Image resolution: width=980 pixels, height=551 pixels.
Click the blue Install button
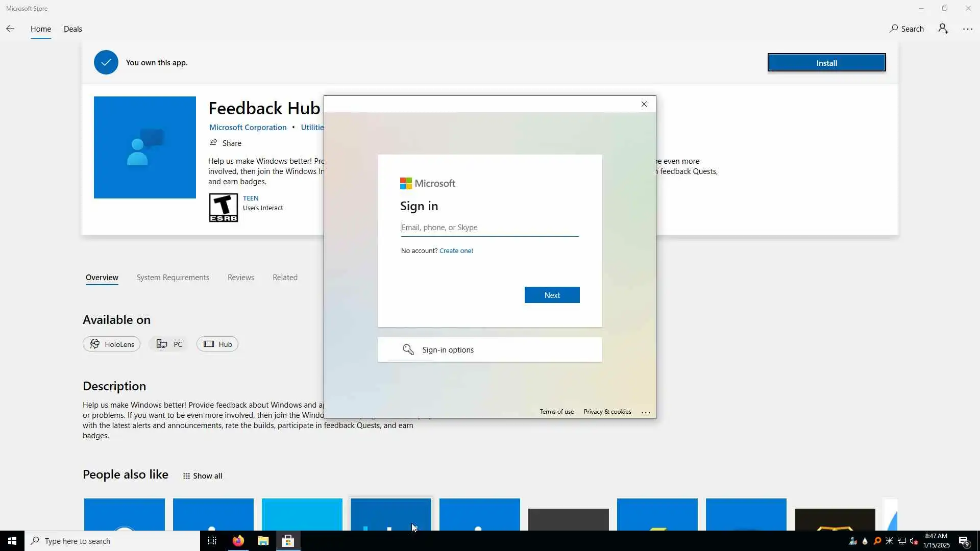click(x=826, y=63)
